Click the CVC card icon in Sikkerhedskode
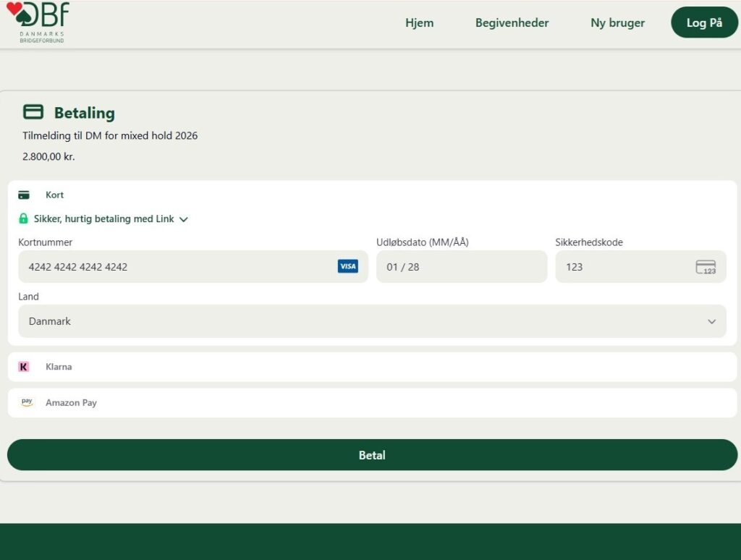 706,267
